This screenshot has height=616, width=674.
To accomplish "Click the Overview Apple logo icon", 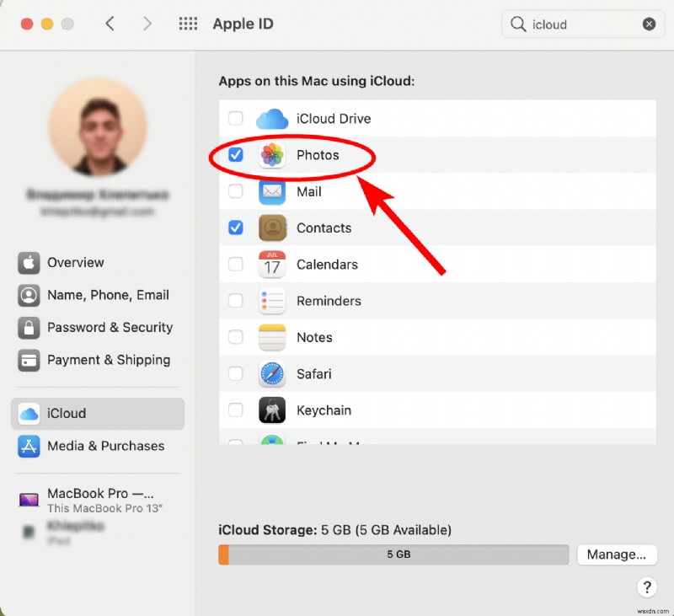I will (x=29, y=263).
